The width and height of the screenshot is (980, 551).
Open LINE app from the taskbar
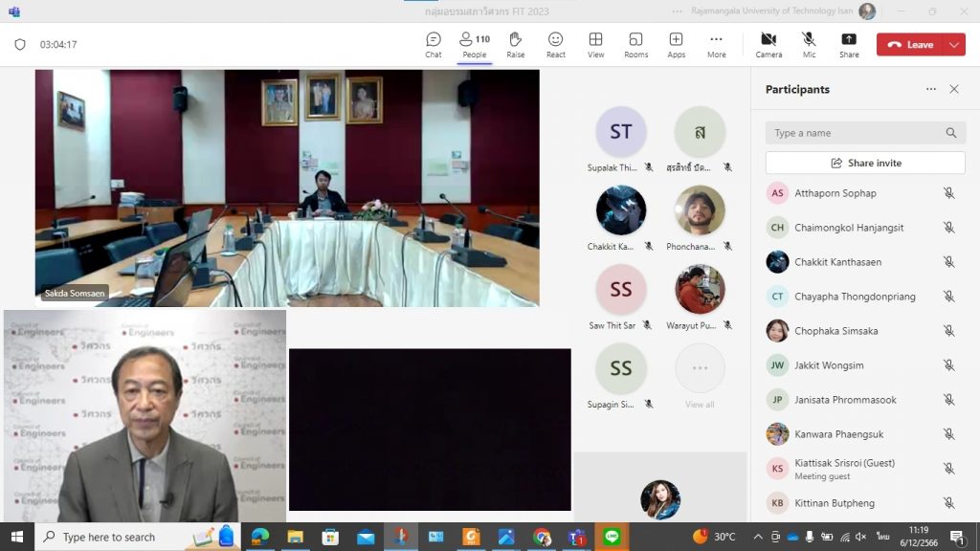click(612, 537)
